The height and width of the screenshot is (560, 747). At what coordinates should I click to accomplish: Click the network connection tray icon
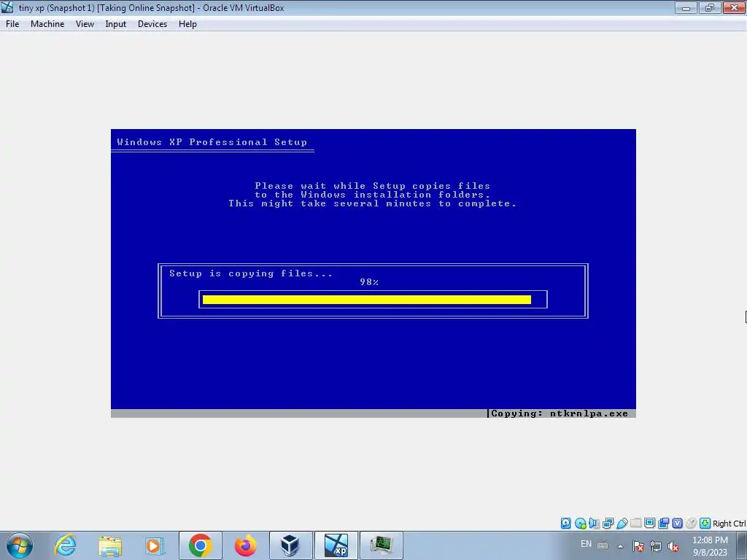(x=656, y=546)
